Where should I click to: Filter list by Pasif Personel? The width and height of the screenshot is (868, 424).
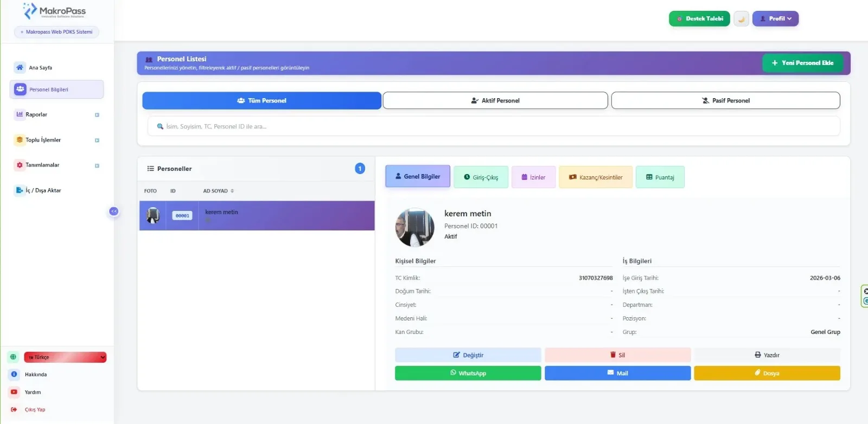pyautogui.click(x=725, y=101)
